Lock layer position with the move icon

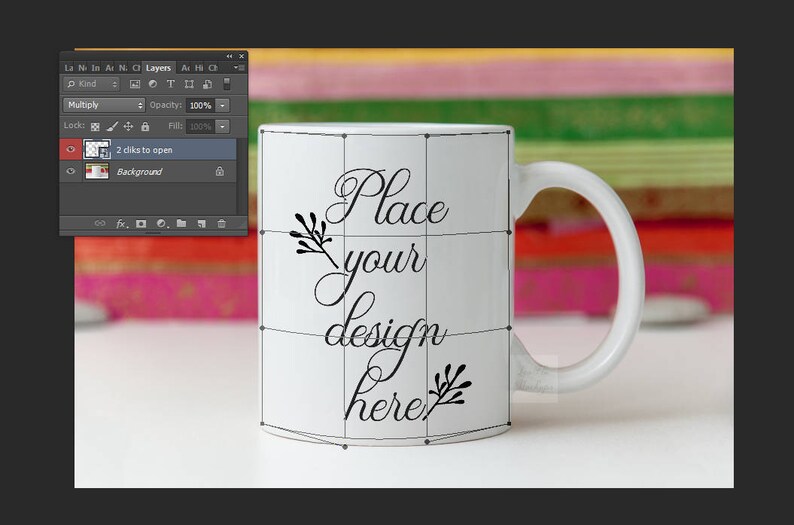pos(129,126)
